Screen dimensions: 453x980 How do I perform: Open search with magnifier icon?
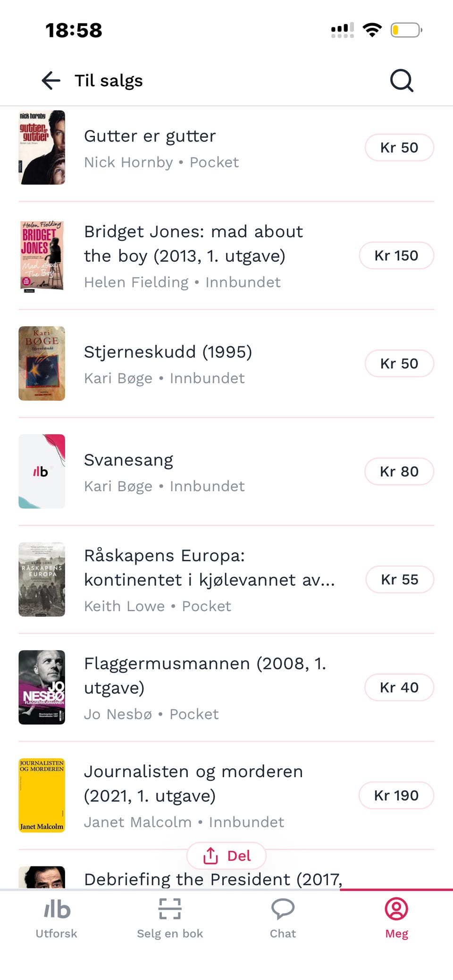(x=402, y=81)
